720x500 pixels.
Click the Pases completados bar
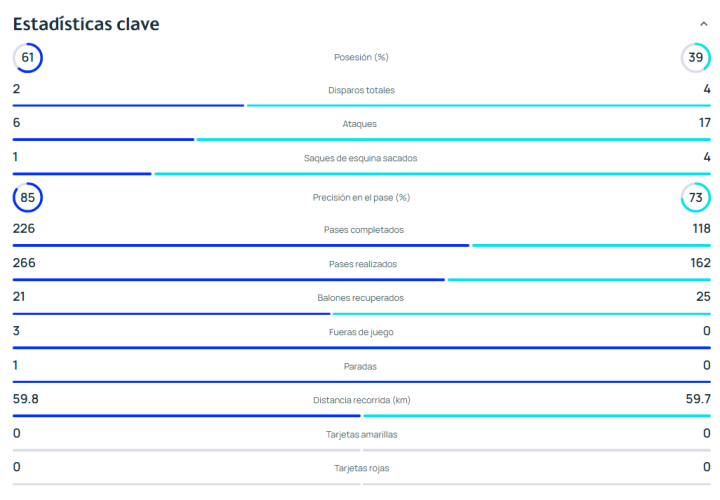coord(361,245)
